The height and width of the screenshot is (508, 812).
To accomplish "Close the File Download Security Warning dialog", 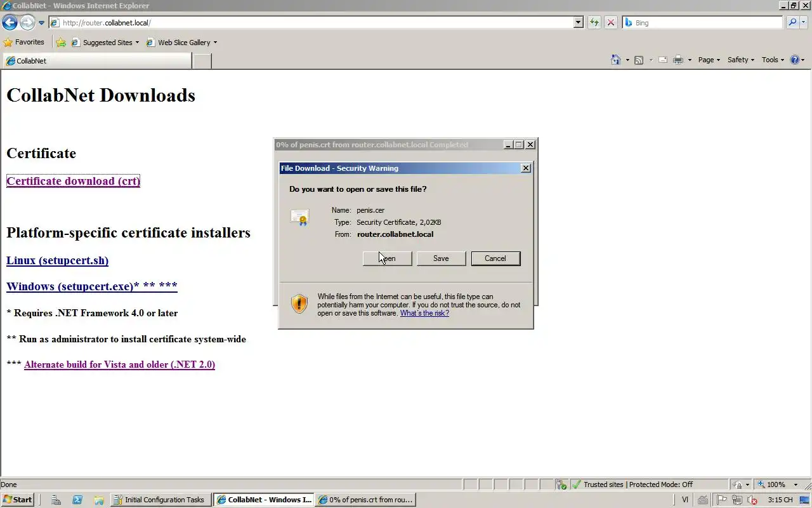I will pos(525,168).
